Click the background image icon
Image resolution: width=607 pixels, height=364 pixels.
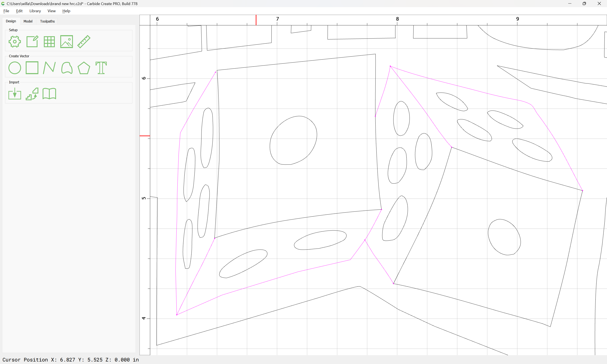pos(66,41)
